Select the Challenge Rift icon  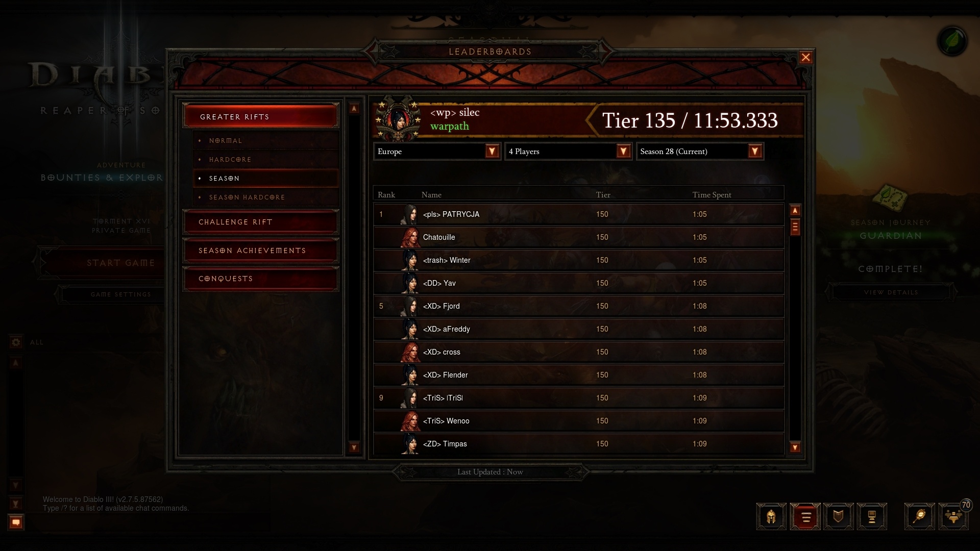click(x=262, y=221)
